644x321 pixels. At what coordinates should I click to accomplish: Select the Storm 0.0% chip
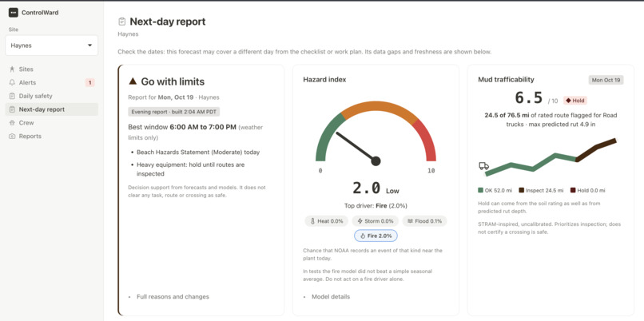point(376,221)
